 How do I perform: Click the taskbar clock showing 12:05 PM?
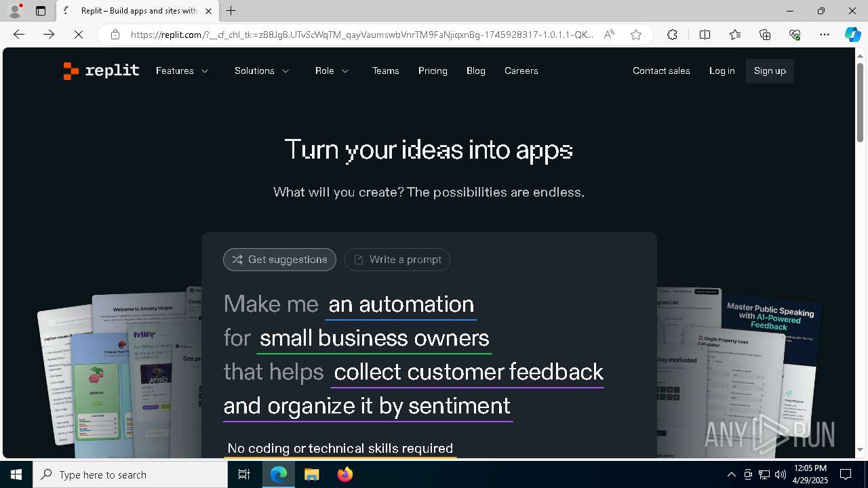pos(810,474)
